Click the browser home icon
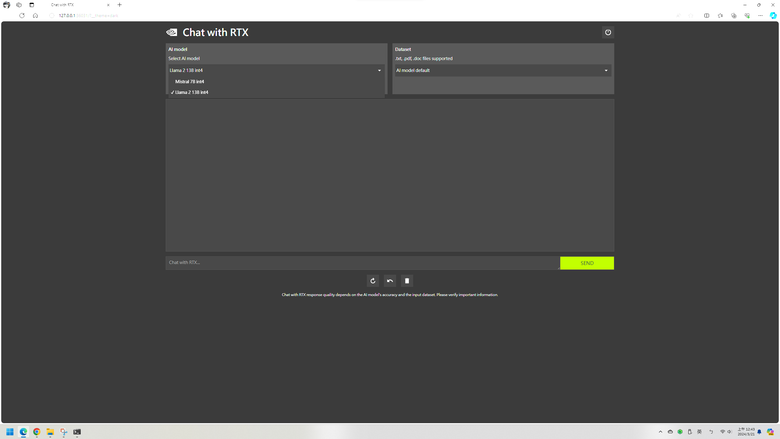The height and width of the screenshot is (439, 780). (x=35, y=15)
